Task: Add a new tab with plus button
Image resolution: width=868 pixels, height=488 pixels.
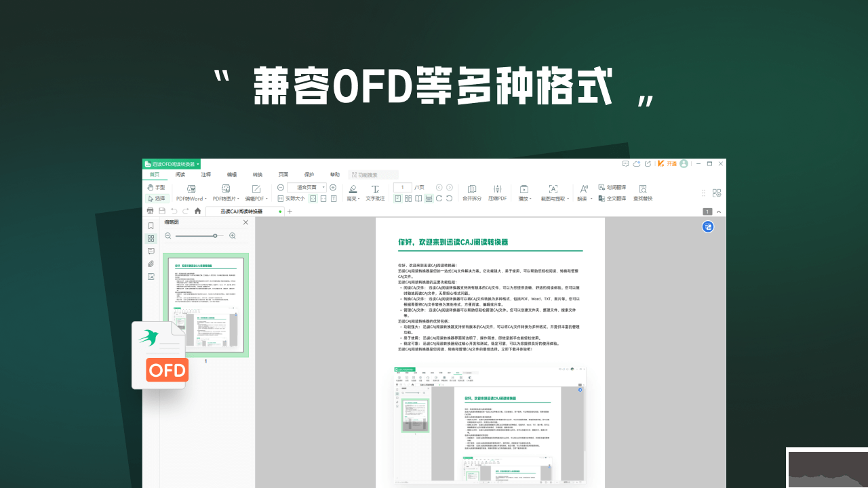Action: pyautogui.click(x=290, y=211)
